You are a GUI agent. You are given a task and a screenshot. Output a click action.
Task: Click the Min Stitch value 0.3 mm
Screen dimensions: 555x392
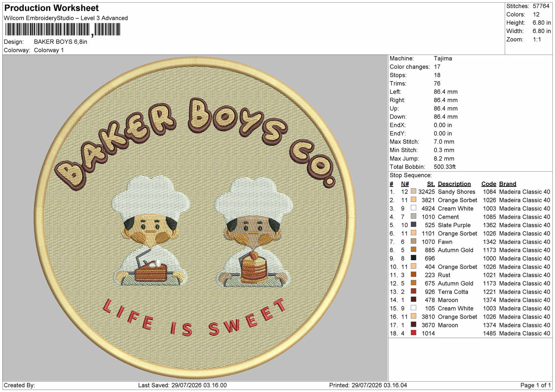[x=444, y=150]
